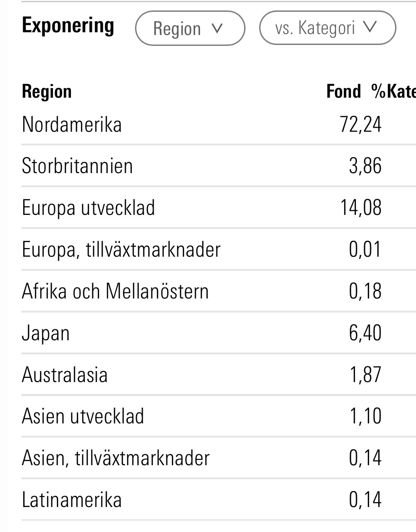Click the Storbritannien value 3,86
Screen dimensions: 416x532
point(365,166)
